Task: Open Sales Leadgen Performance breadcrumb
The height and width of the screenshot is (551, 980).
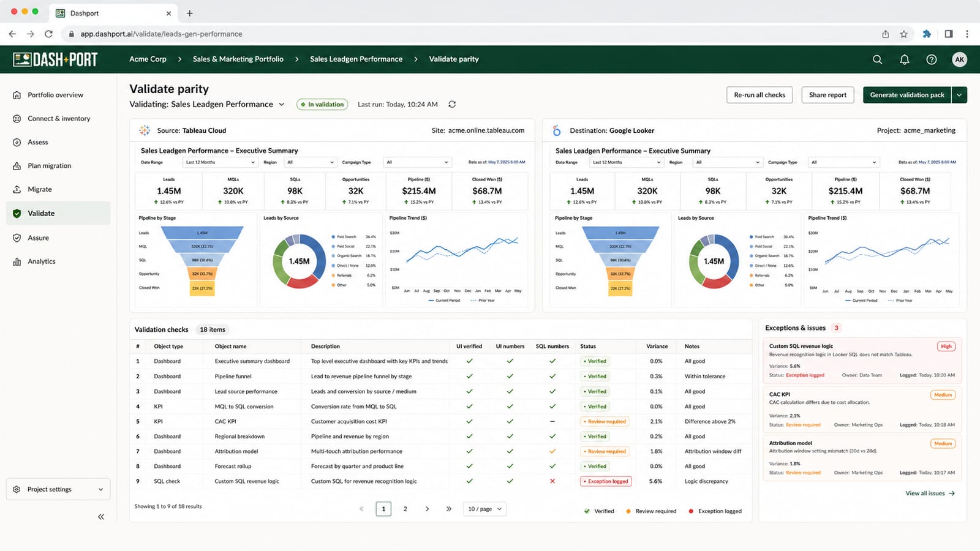Action: pos(356,59)
